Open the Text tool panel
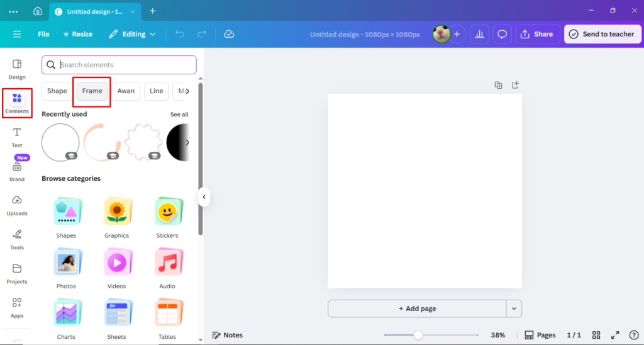The image size is (644, 345). click(17, 136)
